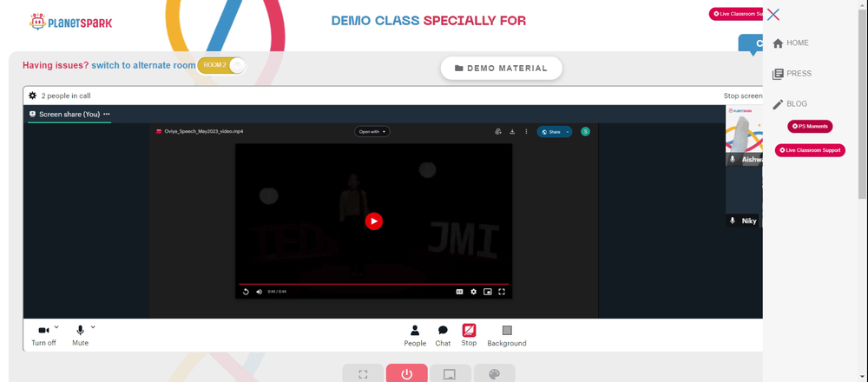This screenshot has width=868, height=382.
Task: Enable picture-in-picture in video player
Action: 488,292
